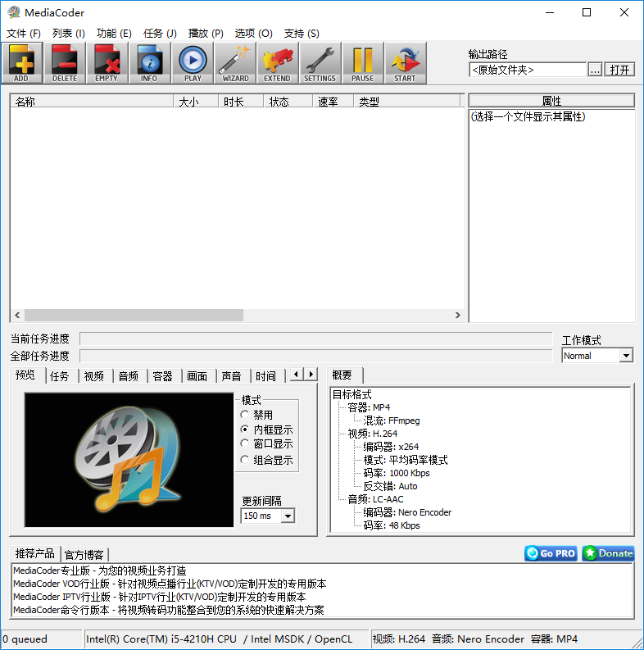
Task: Click the 名称 column header
Action: click(92, 102)
